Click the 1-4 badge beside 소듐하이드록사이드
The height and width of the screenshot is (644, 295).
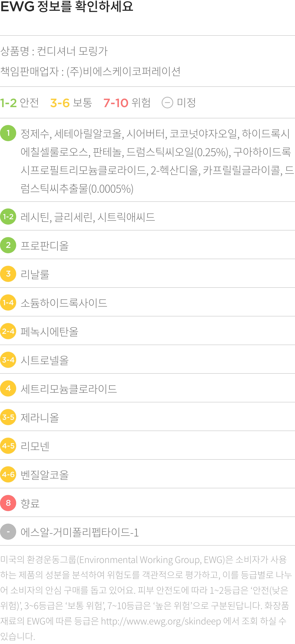tap(8, 302)
